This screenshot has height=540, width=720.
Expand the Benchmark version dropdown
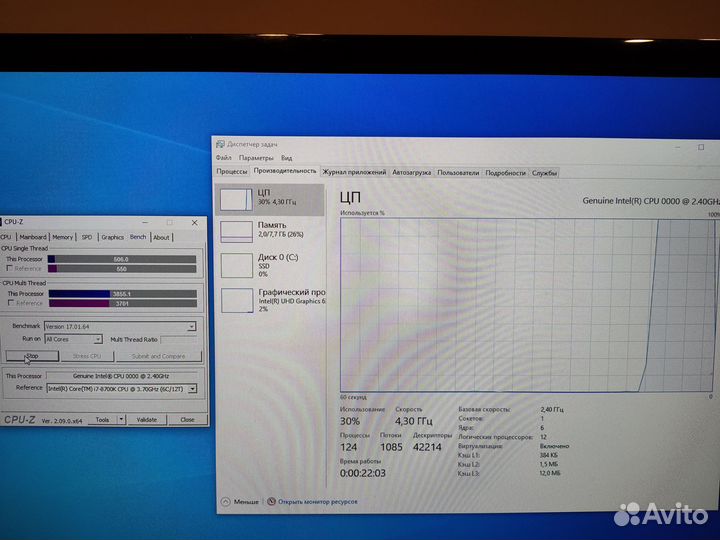click(x=191, y=326)
